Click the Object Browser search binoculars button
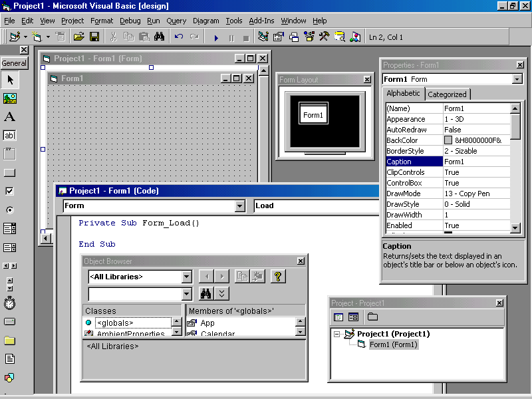Viewport: 532px width, 399px height. tap(205, 293)
